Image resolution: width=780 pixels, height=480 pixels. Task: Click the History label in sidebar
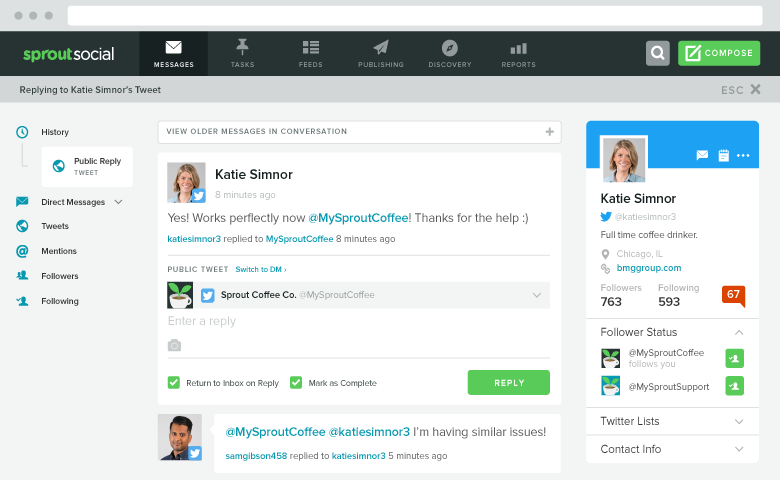tap(55, 132)
